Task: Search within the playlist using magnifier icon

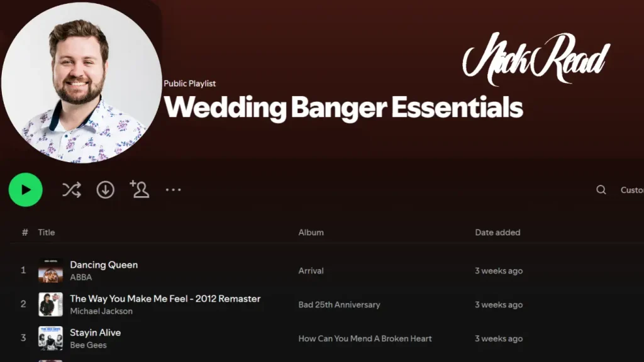Action: click(x=601, y=190)
